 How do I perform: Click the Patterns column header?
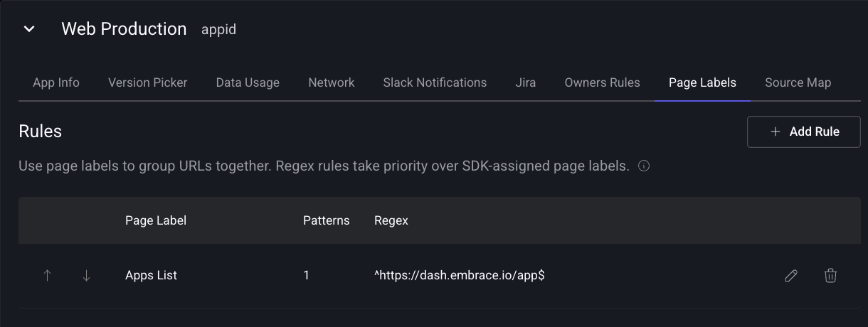pyautogui.click(x=326, y=220)
